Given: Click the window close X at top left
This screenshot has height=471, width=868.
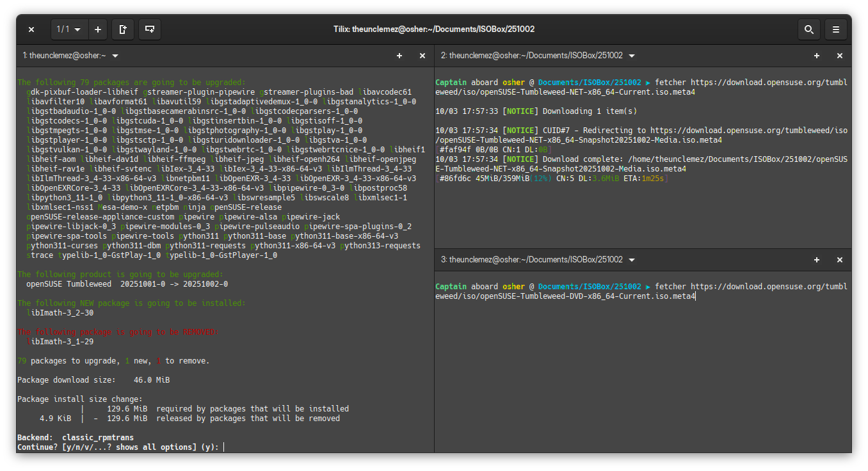Looking at the screenshot, I should [31, 29].
